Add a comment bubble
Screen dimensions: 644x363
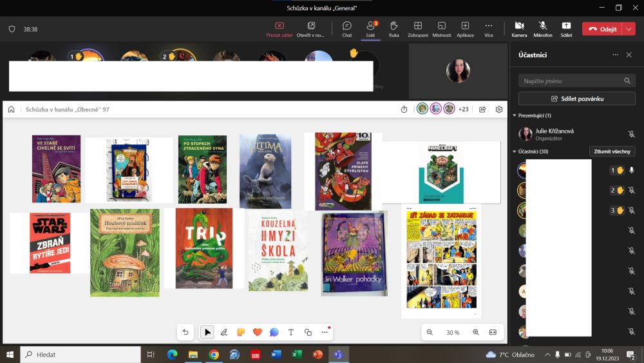[x=274, y=332]
